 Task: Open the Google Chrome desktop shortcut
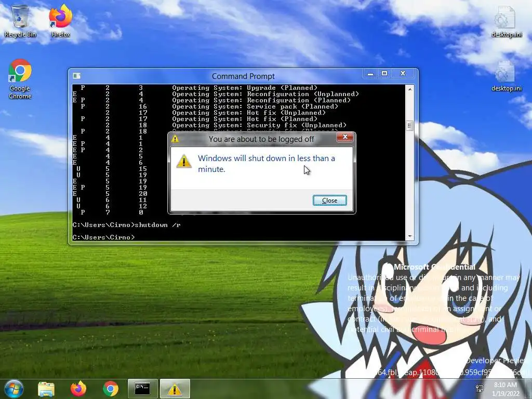pos(20,79)
